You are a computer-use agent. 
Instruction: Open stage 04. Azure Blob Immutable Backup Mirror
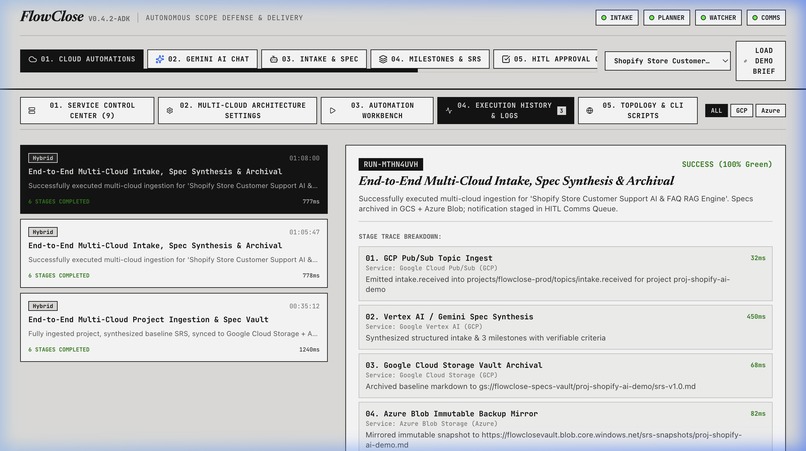[x=565, y=427]
